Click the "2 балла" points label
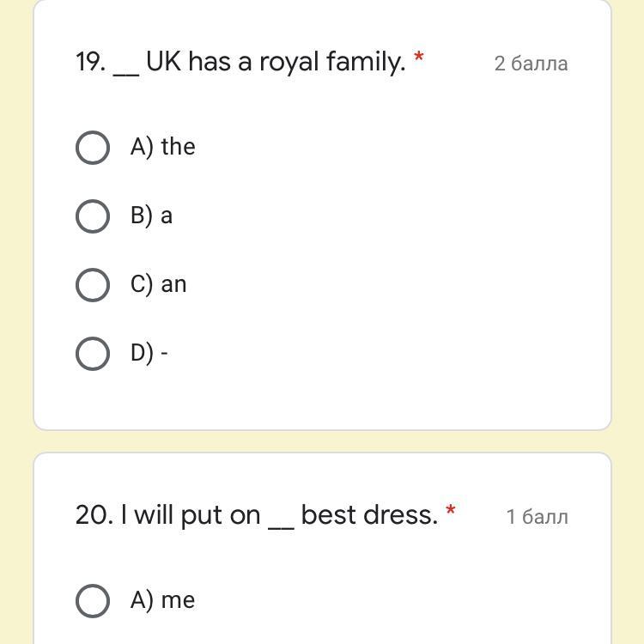 531,64
